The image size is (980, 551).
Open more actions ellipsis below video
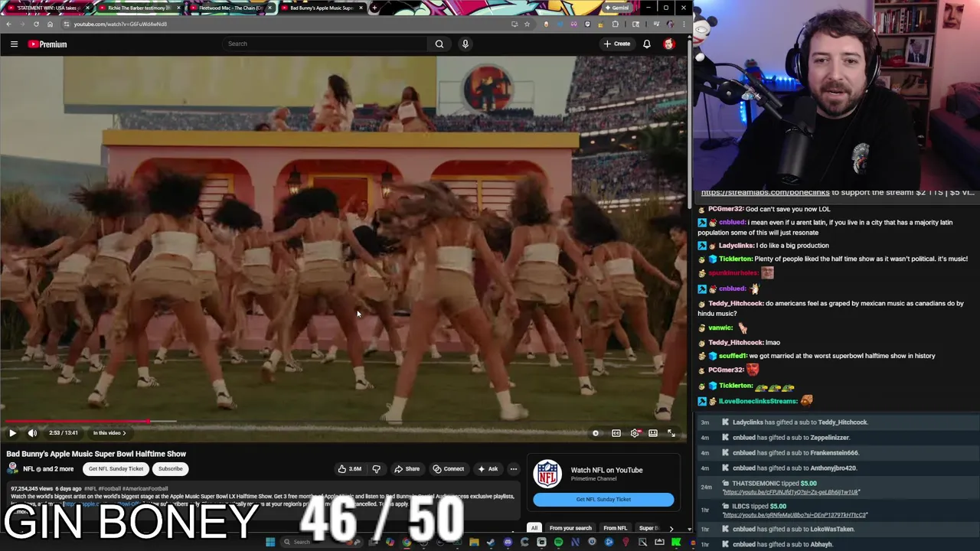point(513,469)
